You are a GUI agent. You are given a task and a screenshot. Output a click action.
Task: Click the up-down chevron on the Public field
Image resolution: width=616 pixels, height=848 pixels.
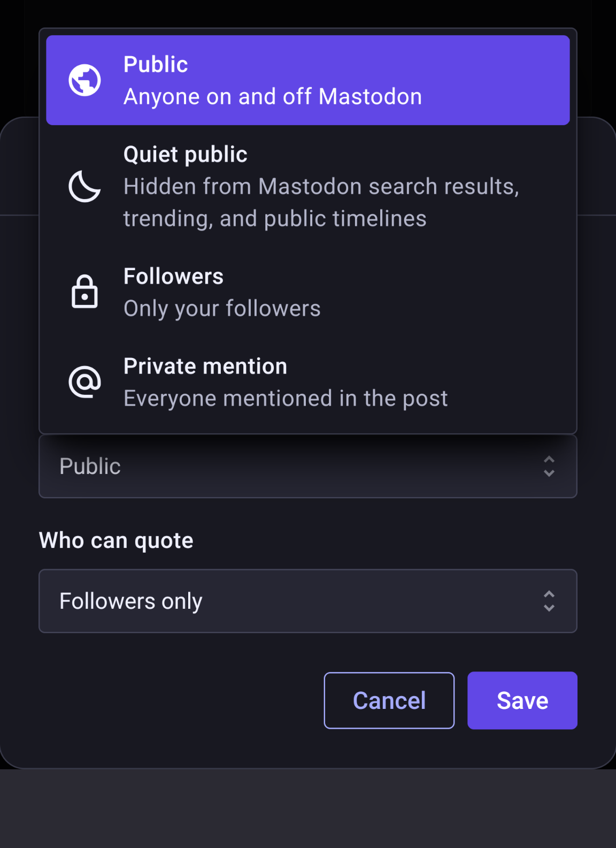549,467
